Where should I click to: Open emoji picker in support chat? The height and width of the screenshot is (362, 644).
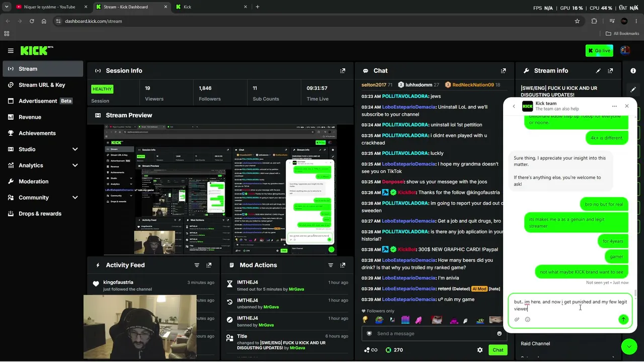tap(527, 319)
